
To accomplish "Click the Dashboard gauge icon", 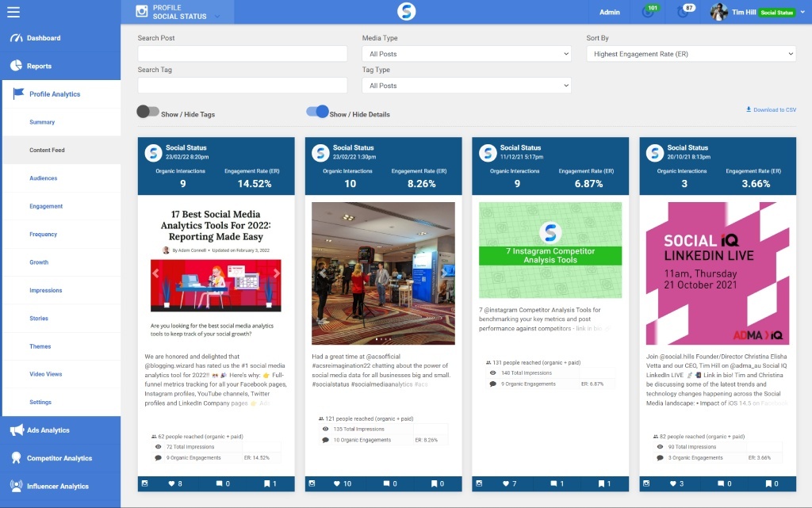I will point(16,38).
